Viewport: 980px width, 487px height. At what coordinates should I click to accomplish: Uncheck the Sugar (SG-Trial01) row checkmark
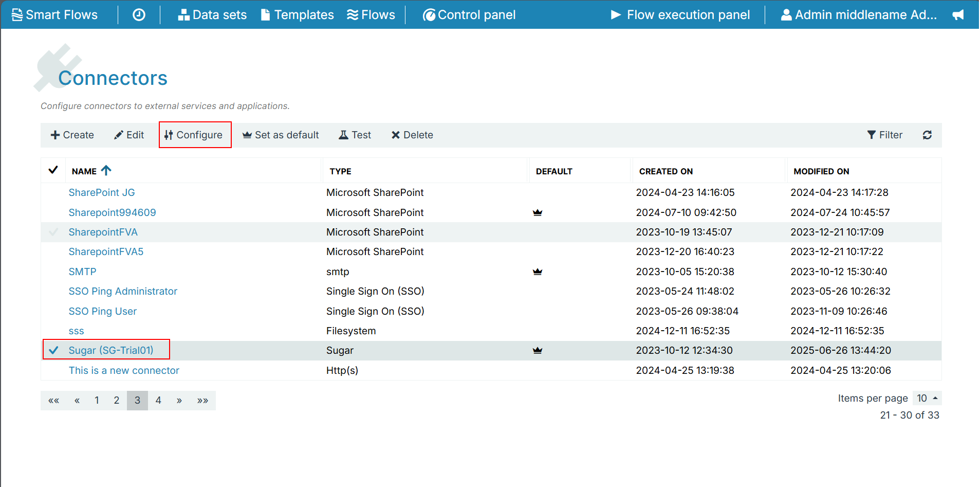point(53,351)
